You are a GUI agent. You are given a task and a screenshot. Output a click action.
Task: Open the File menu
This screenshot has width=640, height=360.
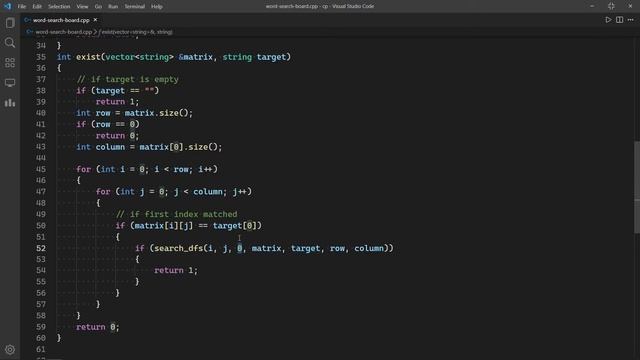[22, 7]
